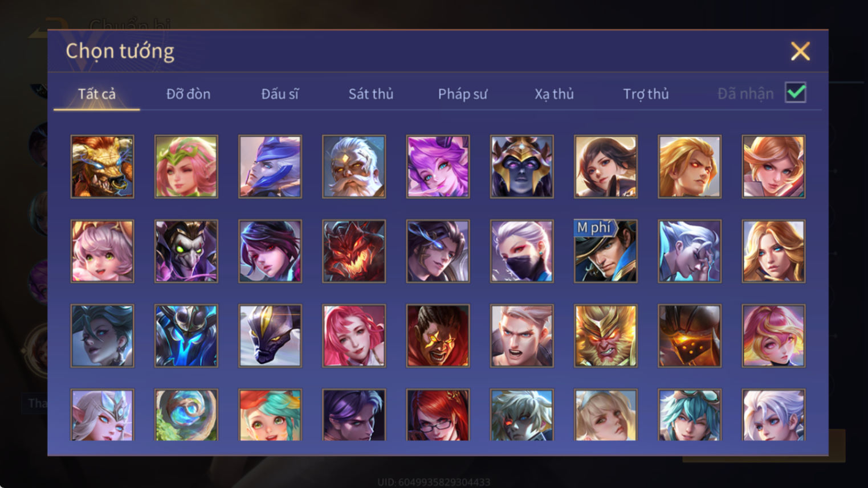Select hero with 'M phí' label
The width and height of the screenshot is (868, 488).
pyautogui.click(x=606, y=251)
